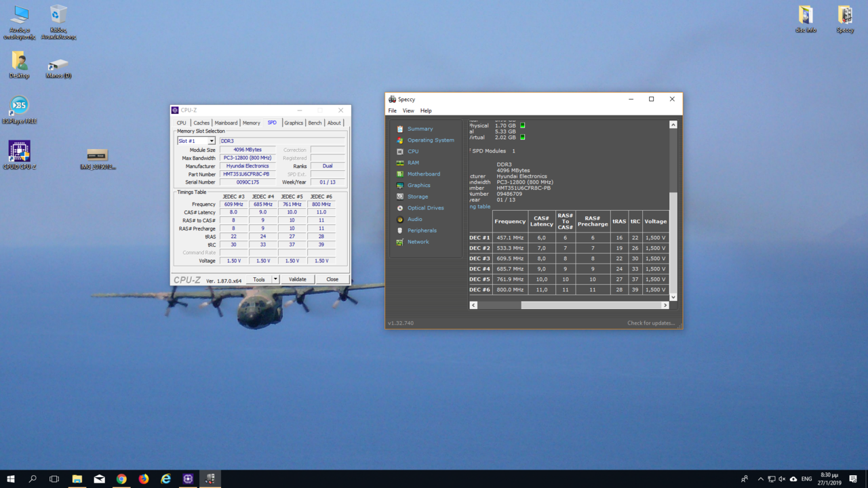The width and height of the screenshot is (868, 488).
Task: Open Motherboard section in Speccy
Action: [424, 174]
